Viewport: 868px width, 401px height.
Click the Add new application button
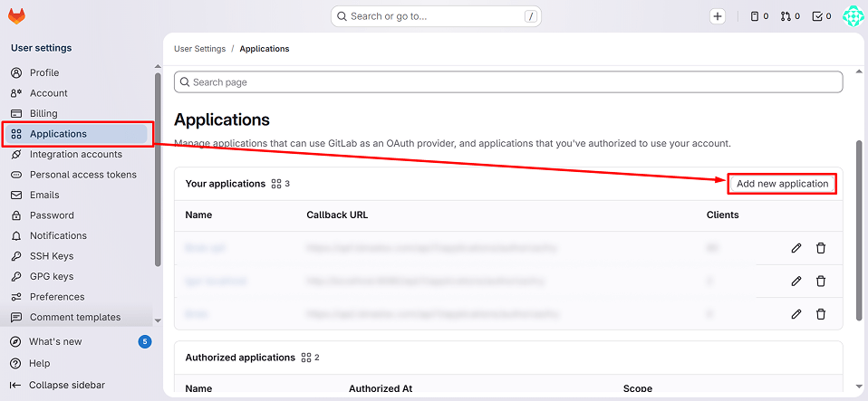coord(782,184)
